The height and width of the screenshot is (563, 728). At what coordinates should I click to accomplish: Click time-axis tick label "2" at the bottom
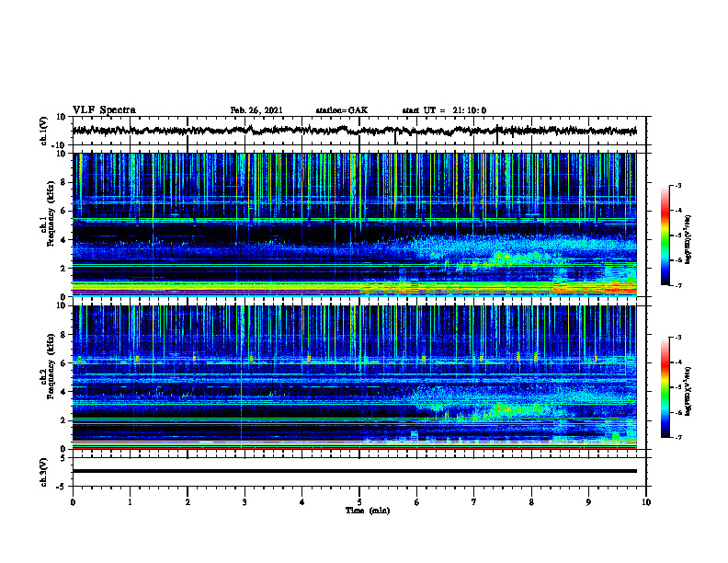pyautogui.click(x=188, y=502)
